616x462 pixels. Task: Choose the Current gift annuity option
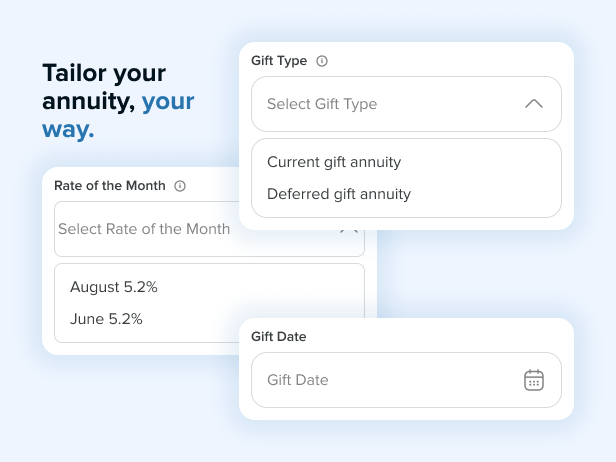tap(334, 162)
